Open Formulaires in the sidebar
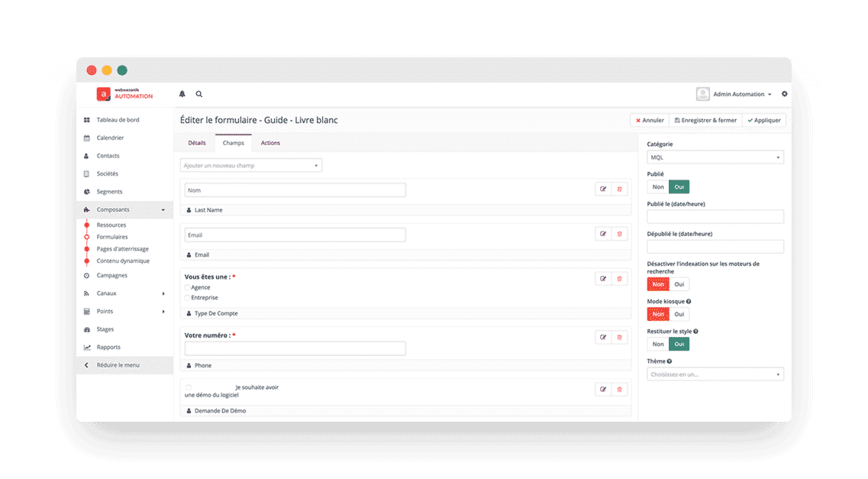Viewport: 868px width, 479px height. [x=111, y=237]
